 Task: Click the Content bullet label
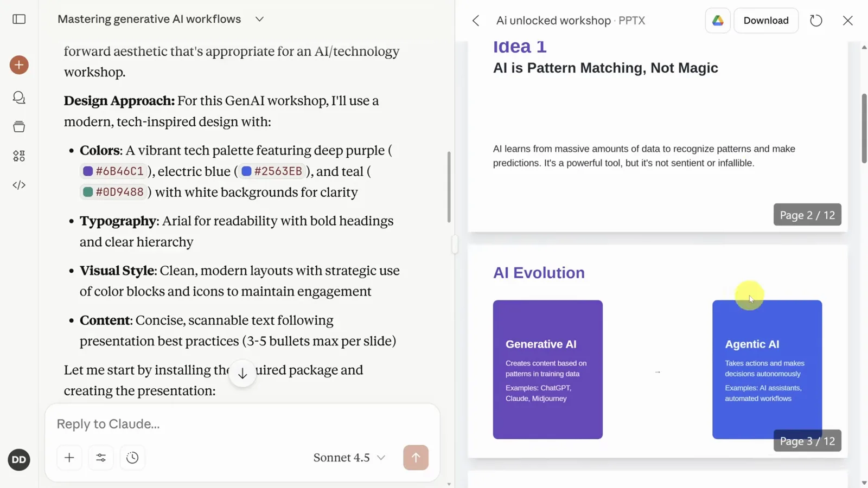point(105,320)
